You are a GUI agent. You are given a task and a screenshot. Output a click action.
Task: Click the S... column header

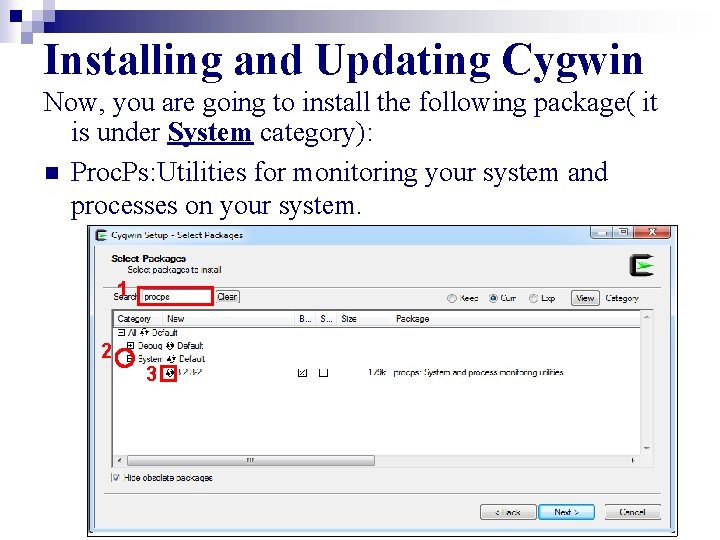pyautogui.click(x=326, y=319)
